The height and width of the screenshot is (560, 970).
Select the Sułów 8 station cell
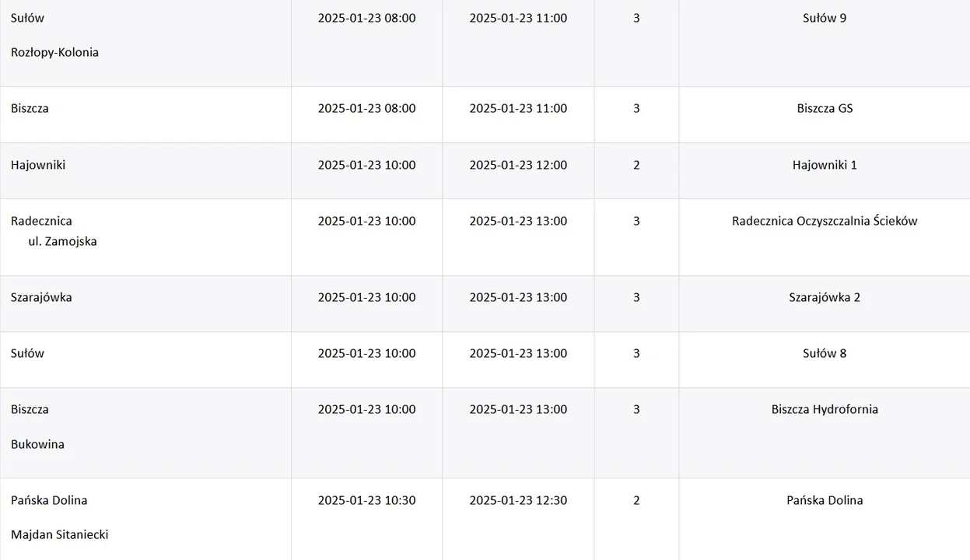point(825,359)
